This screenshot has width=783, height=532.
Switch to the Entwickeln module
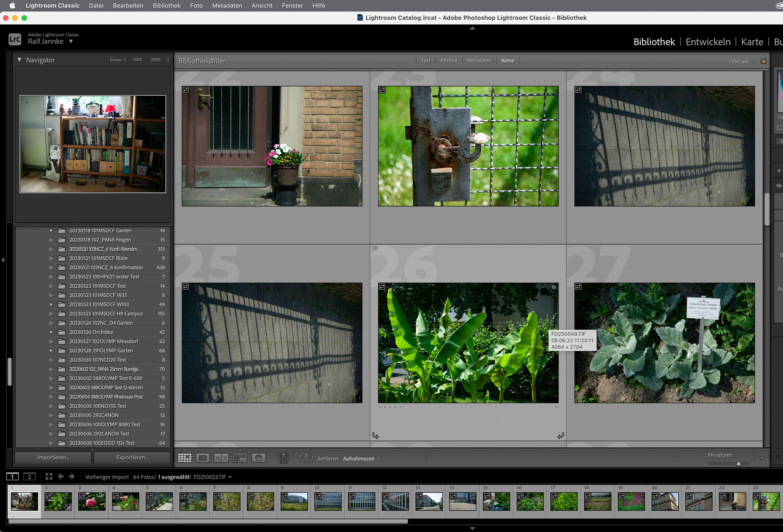(708, 42)
